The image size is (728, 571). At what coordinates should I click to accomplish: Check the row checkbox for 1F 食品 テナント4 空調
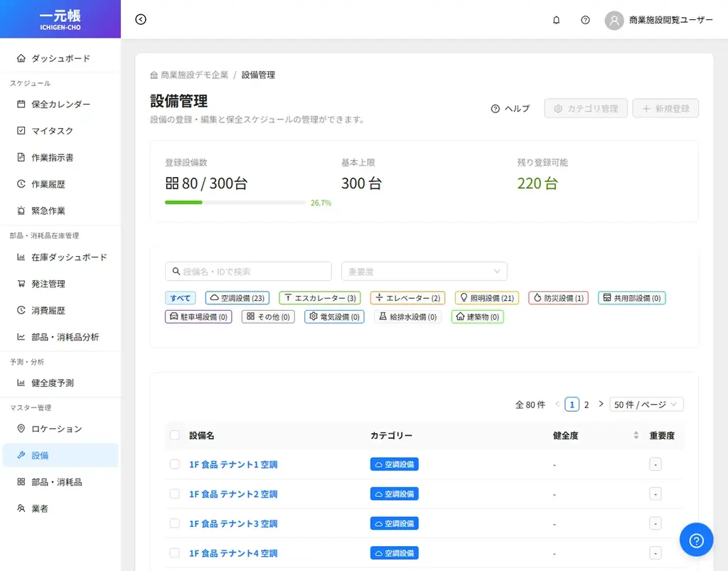click(x=175, y=553)
